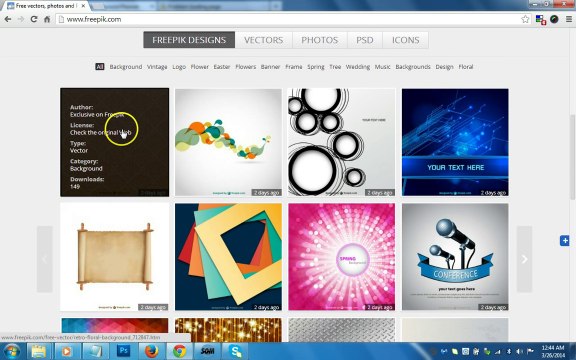
Task: Click the system tray volume icon
Action: pos(519,352)
